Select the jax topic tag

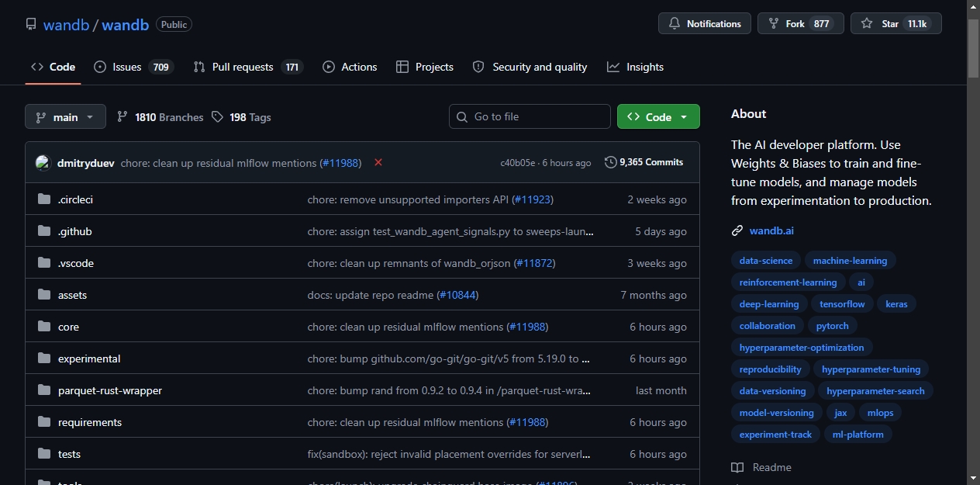pos(841,413)
